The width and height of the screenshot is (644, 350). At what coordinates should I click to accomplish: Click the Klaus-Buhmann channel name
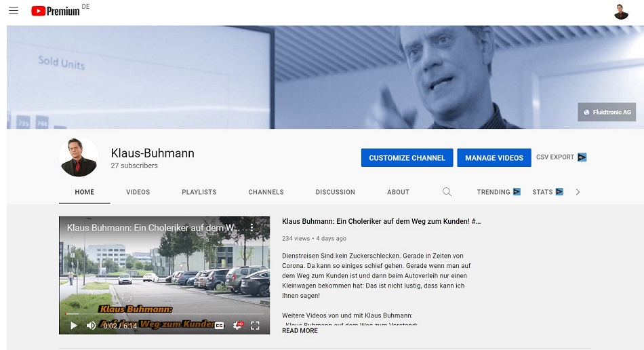(x=153, y=153)
